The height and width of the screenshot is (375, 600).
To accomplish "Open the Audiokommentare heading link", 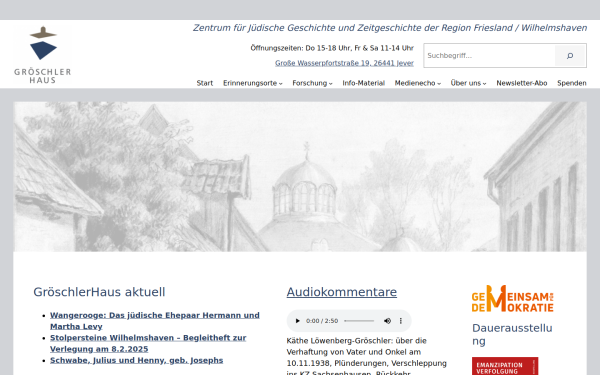I will pyautogui.click(x=341, y=292).
